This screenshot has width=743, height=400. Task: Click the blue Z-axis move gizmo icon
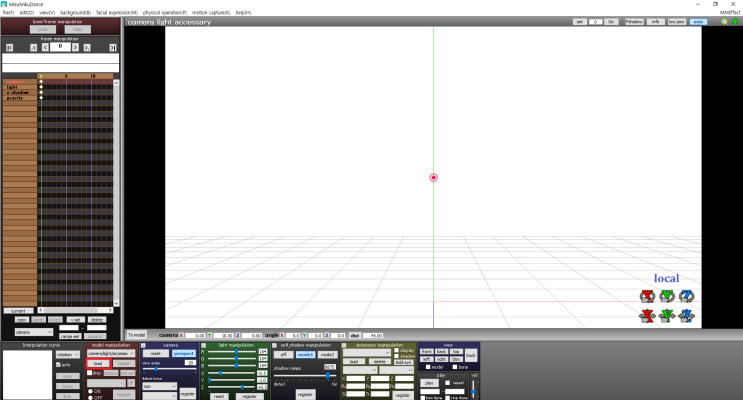click(686, 316)
